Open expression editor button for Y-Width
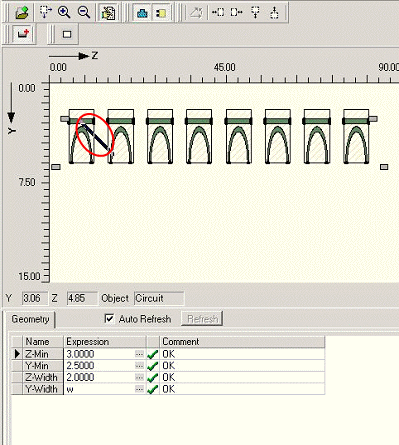The height and width of the screenshot is (445, 399). coord(139,389)
